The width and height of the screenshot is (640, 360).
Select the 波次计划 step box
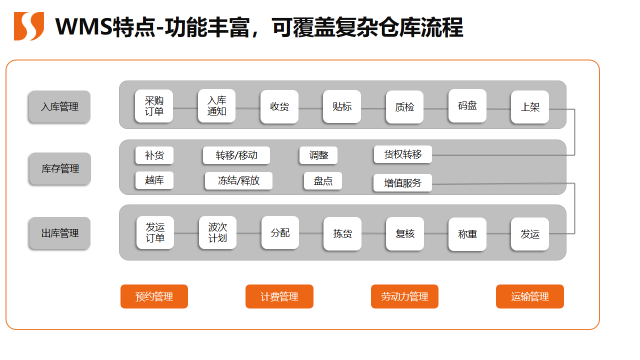tap(218, 233)
